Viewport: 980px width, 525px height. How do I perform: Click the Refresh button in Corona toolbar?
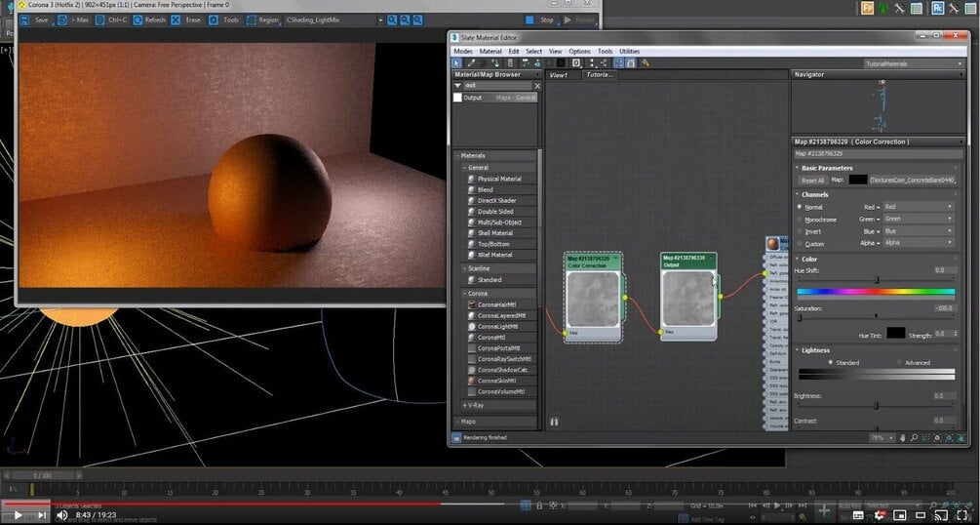(x=149, y=20)
